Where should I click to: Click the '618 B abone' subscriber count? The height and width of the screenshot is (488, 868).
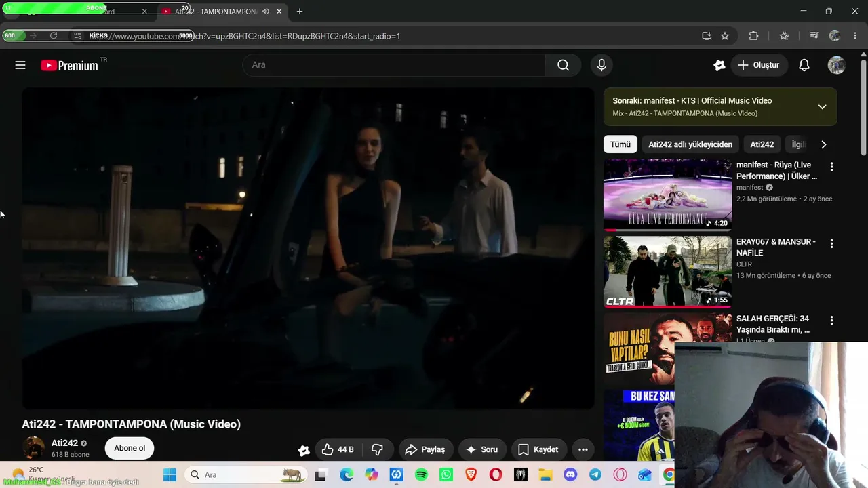71,455
